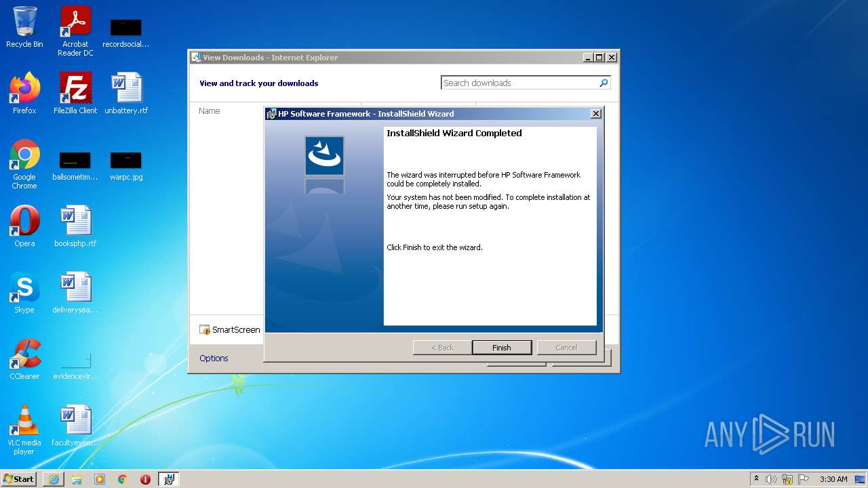
Task: Launch Acrobat Reader DC shortcut
Action: click(x=75, y=31)
